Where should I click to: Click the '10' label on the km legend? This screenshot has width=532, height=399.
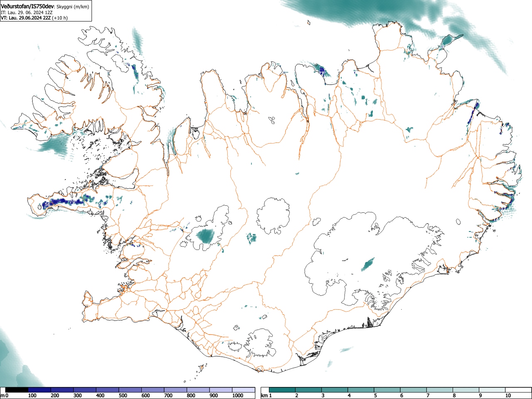(x=507, y=396)
